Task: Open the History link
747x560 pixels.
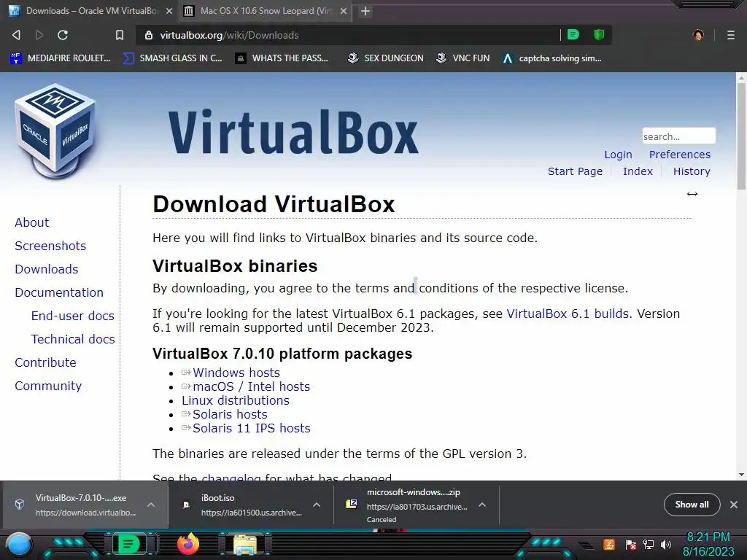Action: pyautogui.click(x=692, y=171)
